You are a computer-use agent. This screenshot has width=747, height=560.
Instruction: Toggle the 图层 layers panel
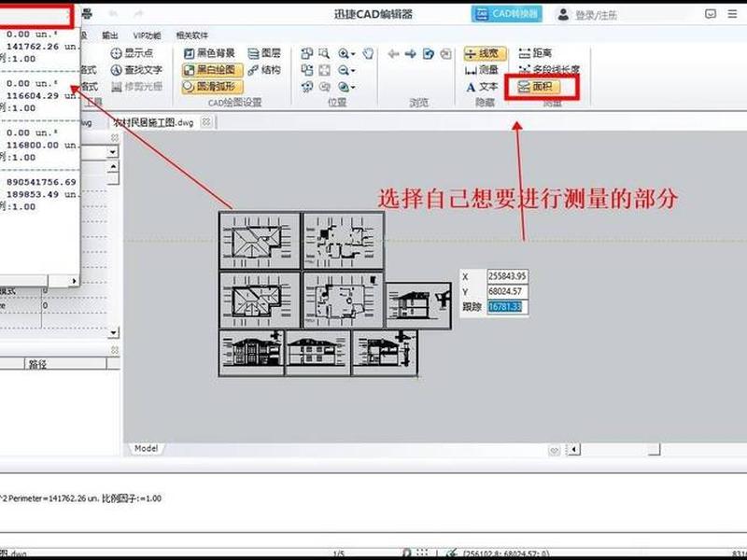(x=264, y=53)
